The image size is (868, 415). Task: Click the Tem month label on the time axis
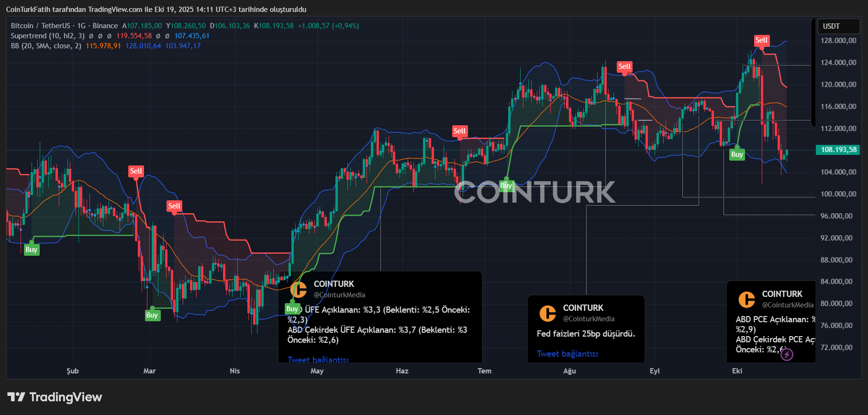pyautogui.click(x=484, y=371)
